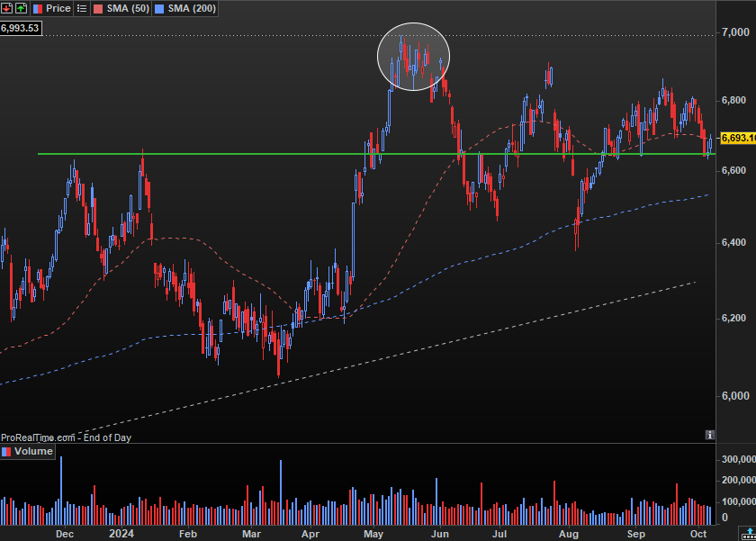
Task: Click the 6,200 price axis label
Action: [733, 319]
